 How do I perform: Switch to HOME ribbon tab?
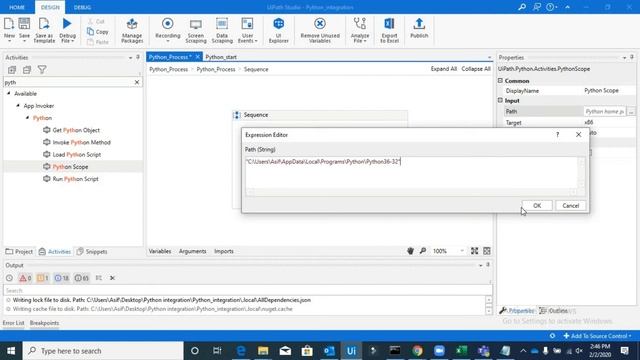point(17,7)
